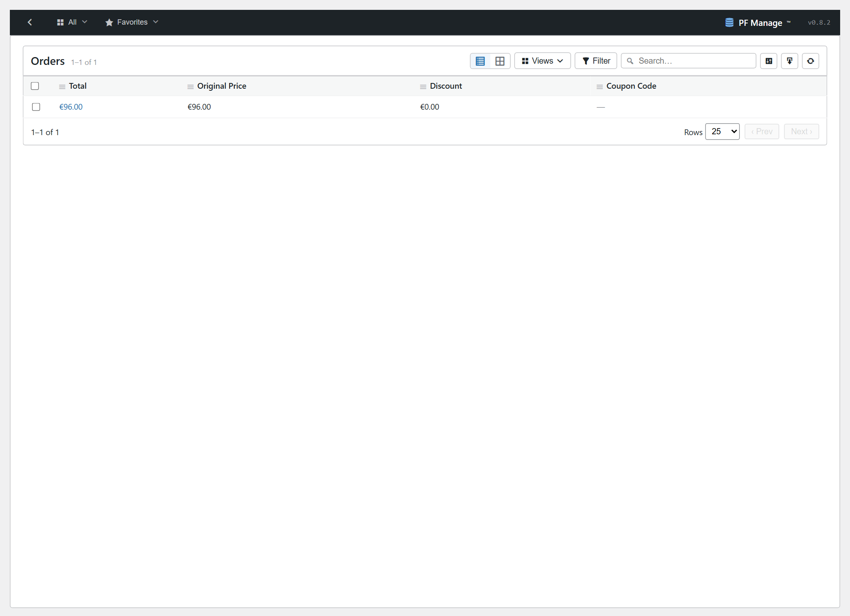This screenshot has height=616, width=850.
Task: Refresh the Orders table
Action: point(811,61)
